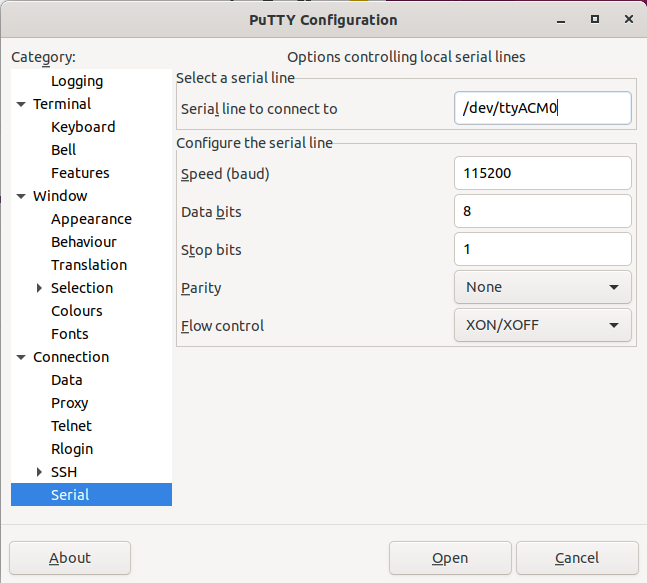Select the highlighted Serial category
The width and height of the screenshot is (647, 583).
coord(91,495)
